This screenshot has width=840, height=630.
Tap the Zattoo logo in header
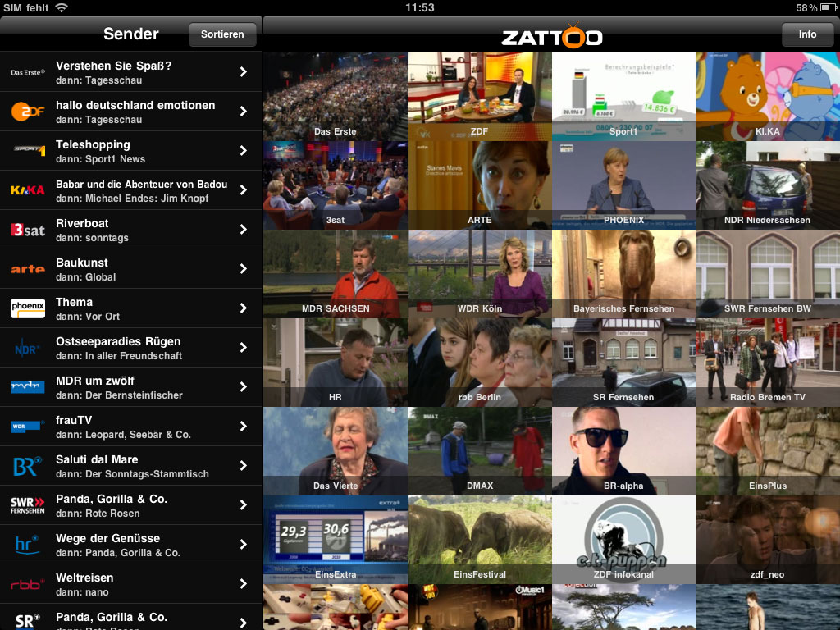(551, 36)
